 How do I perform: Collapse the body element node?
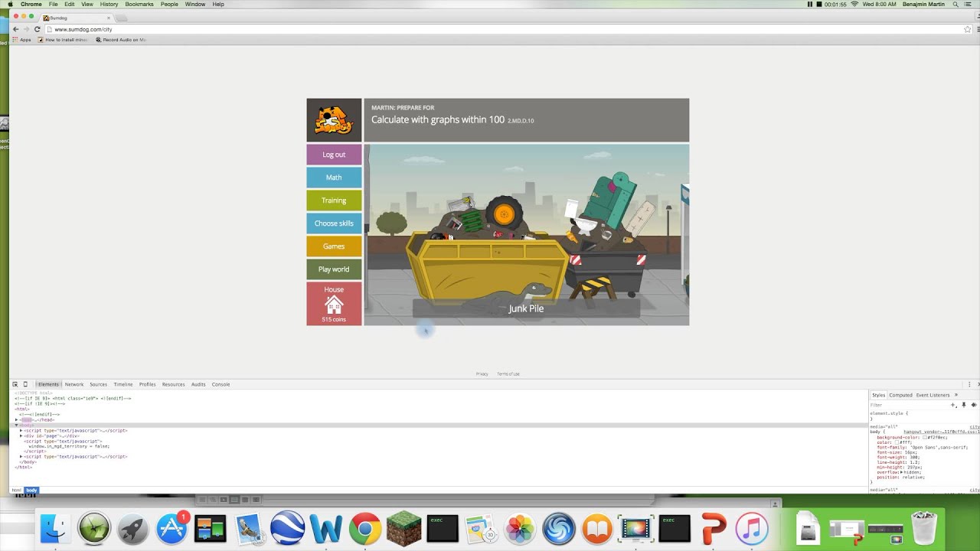pos(17,425)
